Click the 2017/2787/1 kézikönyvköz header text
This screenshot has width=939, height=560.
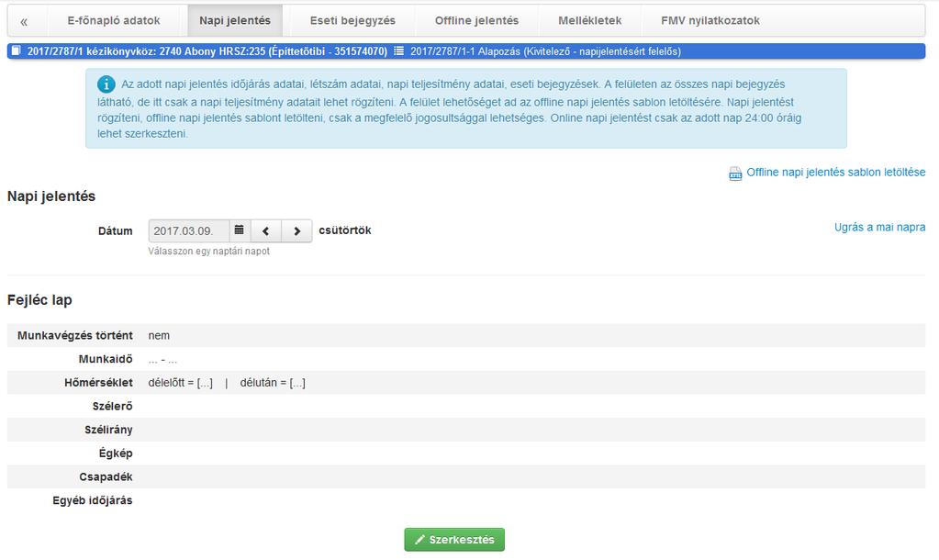207,51
